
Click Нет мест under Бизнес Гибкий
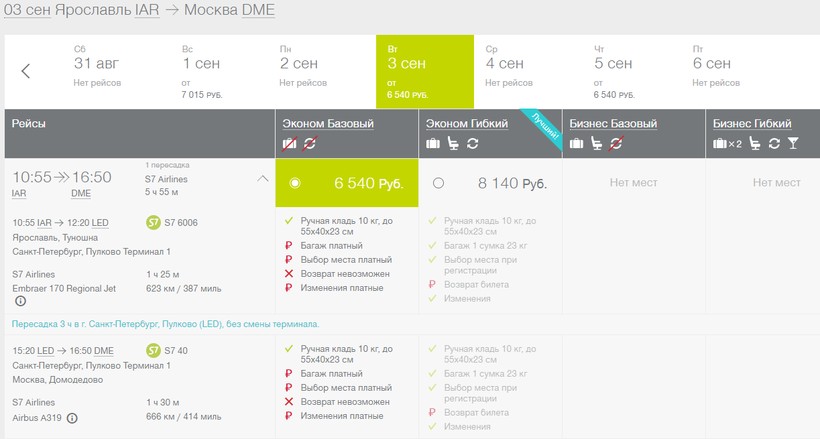[x=777, y=183]
